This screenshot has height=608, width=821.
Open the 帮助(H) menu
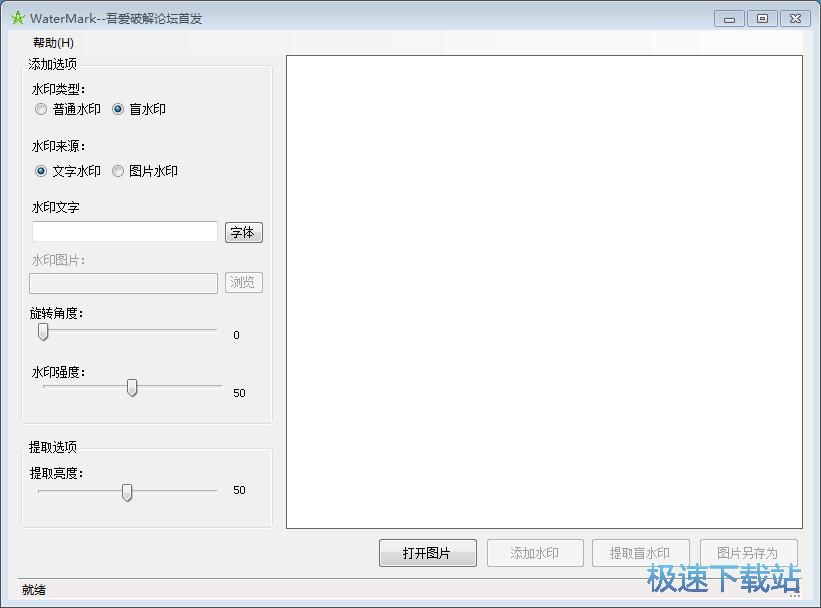point(53,42)
